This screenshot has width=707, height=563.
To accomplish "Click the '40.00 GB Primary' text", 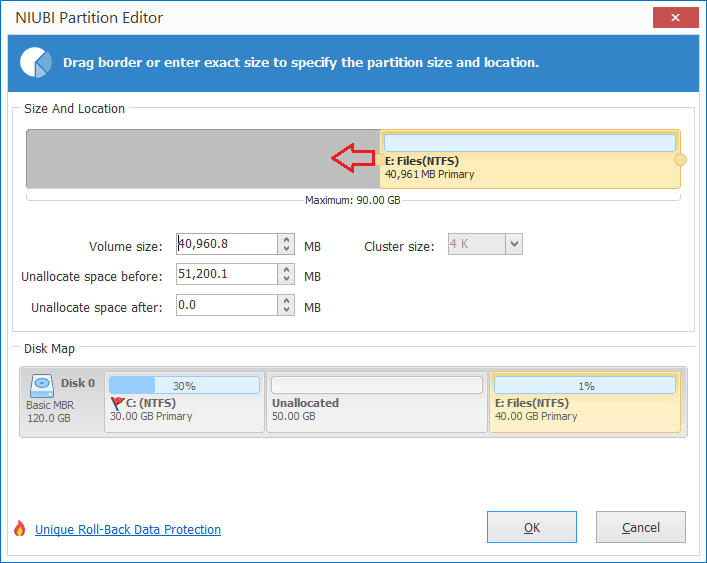I will click(536, 416).
